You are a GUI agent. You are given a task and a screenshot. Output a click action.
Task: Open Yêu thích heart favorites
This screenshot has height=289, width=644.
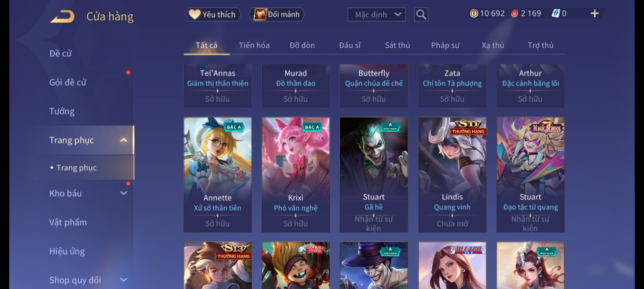213,14
